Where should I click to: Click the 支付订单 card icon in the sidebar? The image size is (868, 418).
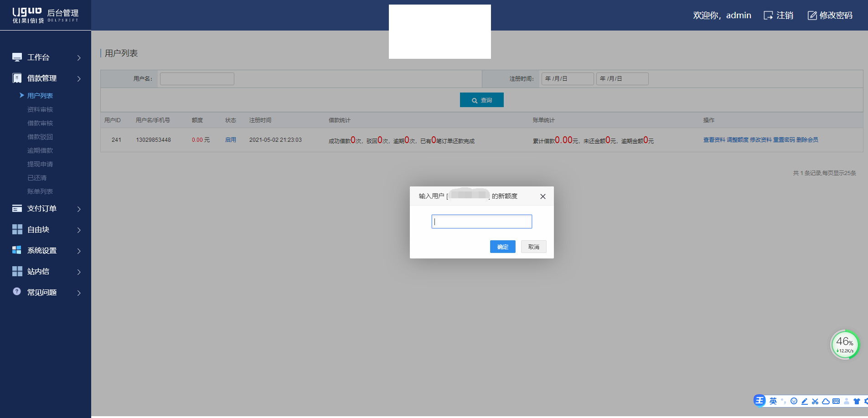pos(17,208)
